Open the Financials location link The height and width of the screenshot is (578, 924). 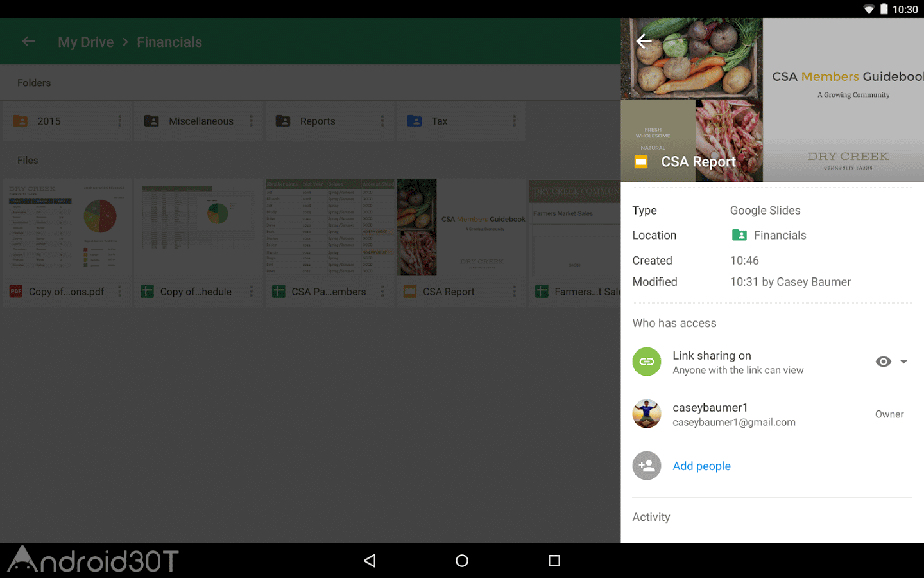pos(780,235)
